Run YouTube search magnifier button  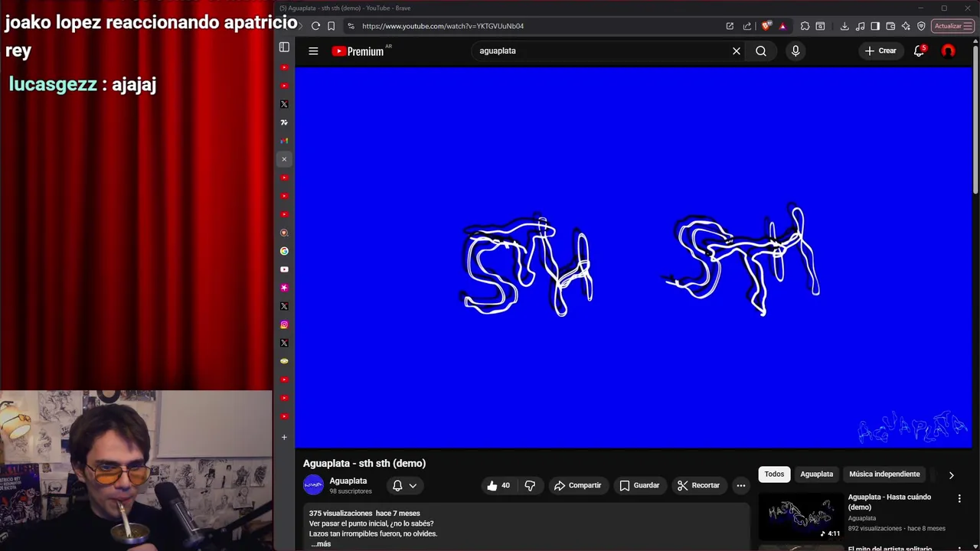(x=761, y=51)
